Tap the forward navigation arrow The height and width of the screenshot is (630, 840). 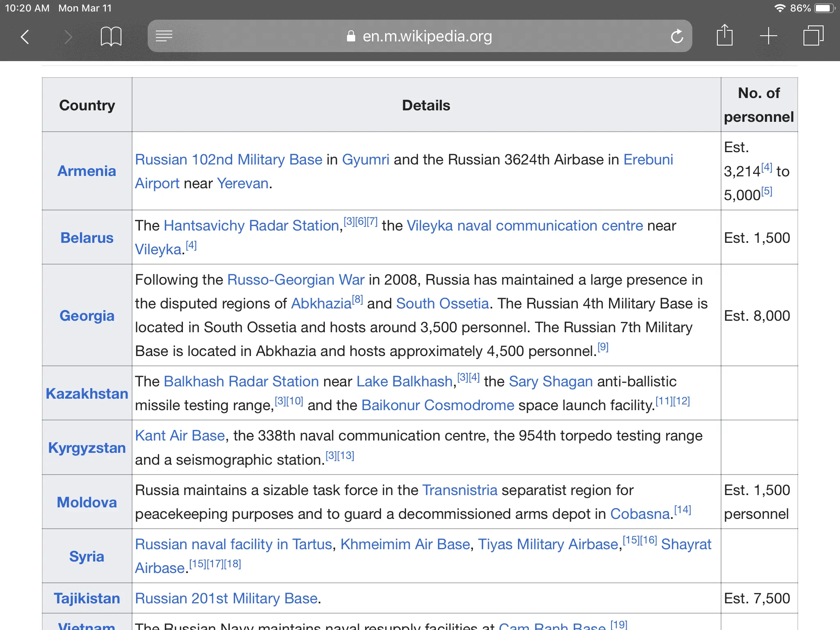[x=68, y=37]
